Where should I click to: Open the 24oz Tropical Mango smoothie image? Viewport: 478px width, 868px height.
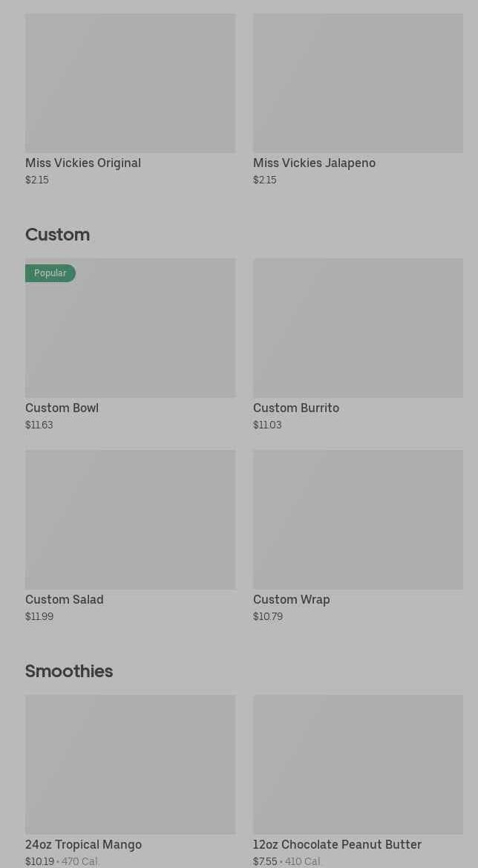[x=130, y=764]
